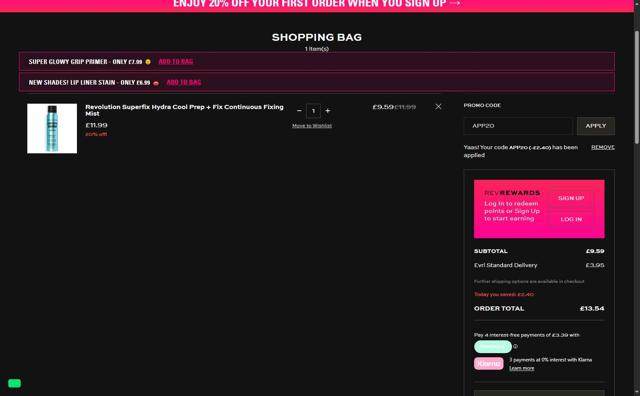640x396 pixels.
Task: Click the struck-through £11.99 price
Action: coord(405,107)
